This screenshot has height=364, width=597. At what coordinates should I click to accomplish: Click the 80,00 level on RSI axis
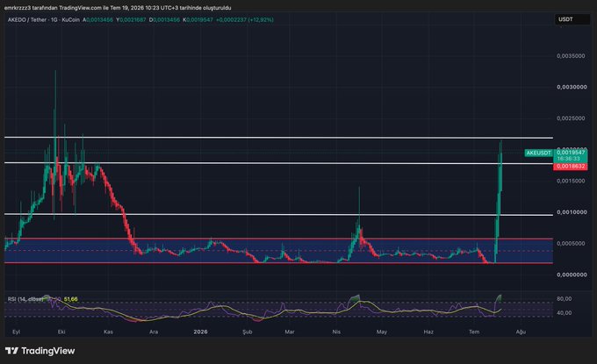tap(564, 299)
